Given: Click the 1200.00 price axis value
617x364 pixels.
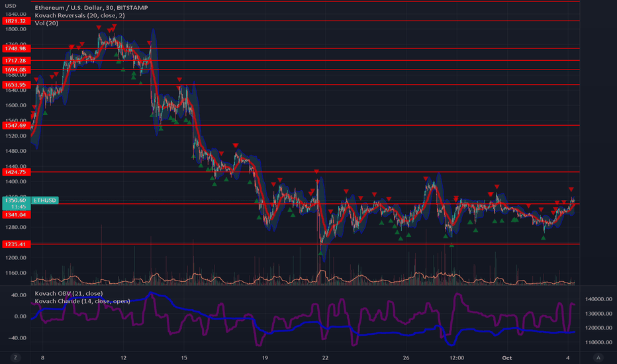Looking at the screenshot, I should [x=16, y=257].
